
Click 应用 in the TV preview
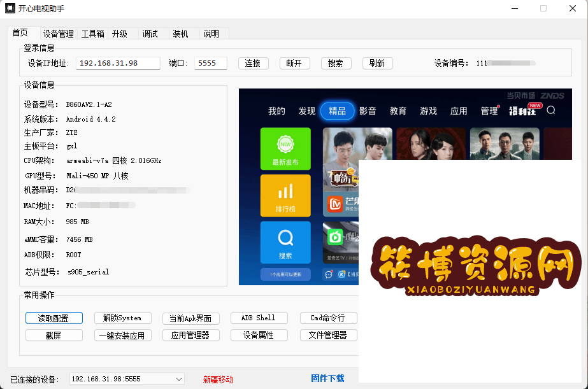(x=459, y=111)
